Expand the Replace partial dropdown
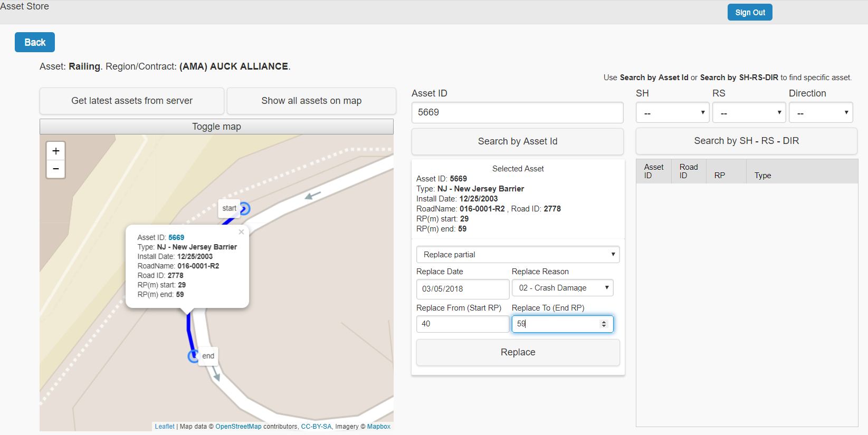The image size is (868, 435). coord(518,255)
